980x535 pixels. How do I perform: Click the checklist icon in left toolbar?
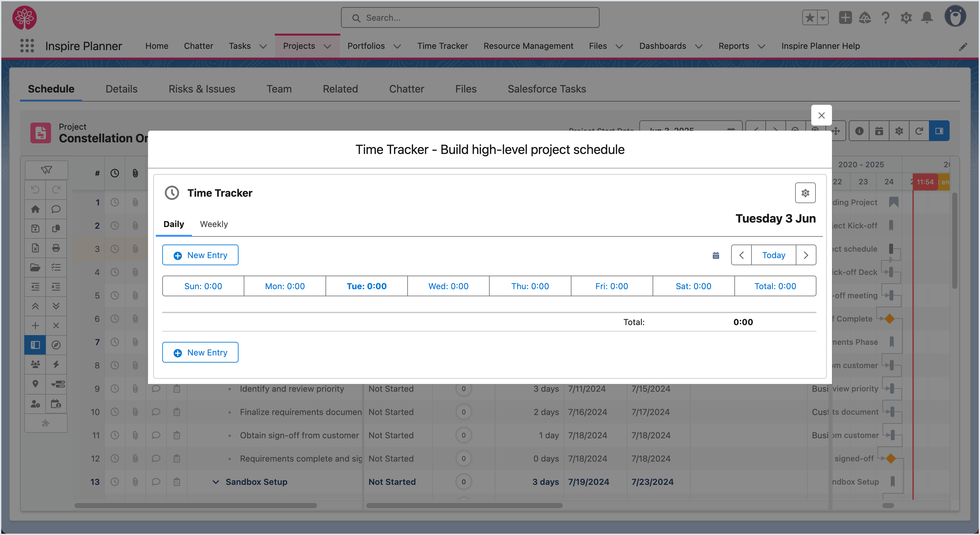[56, 267]
